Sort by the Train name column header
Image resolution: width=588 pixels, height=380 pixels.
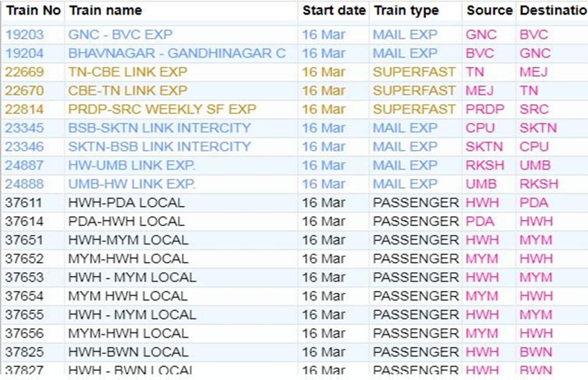tap(105, 10)
